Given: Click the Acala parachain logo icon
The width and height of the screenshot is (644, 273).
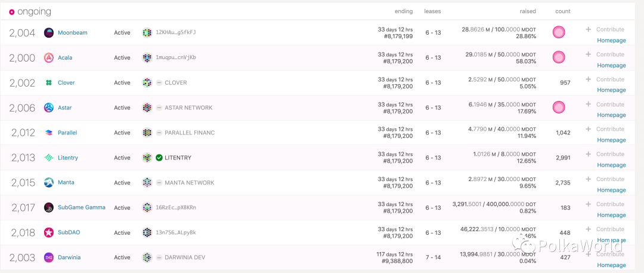Looking at the screenshot, I should tap(49, 58).
